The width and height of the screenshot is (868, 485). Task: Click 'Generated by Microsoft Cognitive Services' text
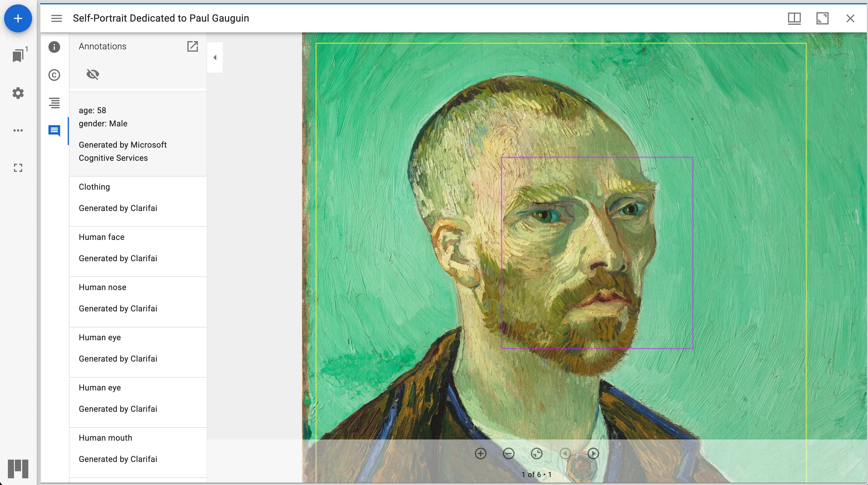point(123,151)
